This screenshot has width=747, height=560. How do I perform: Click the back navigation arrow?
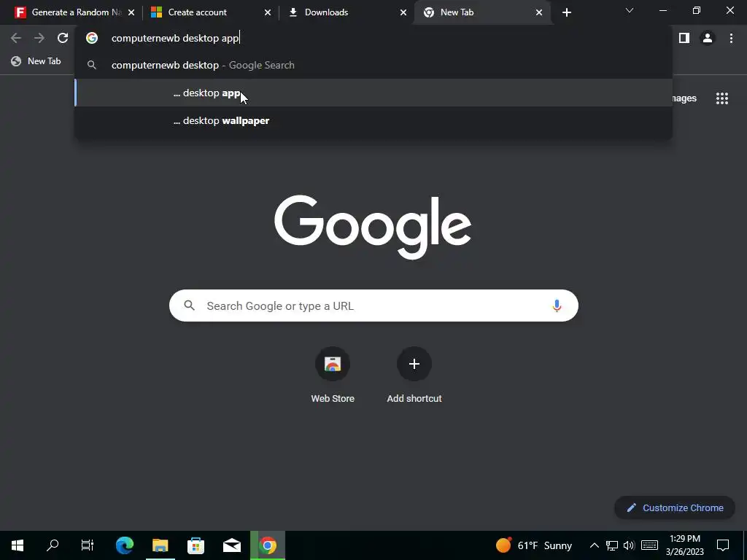[x=16, y=38]
